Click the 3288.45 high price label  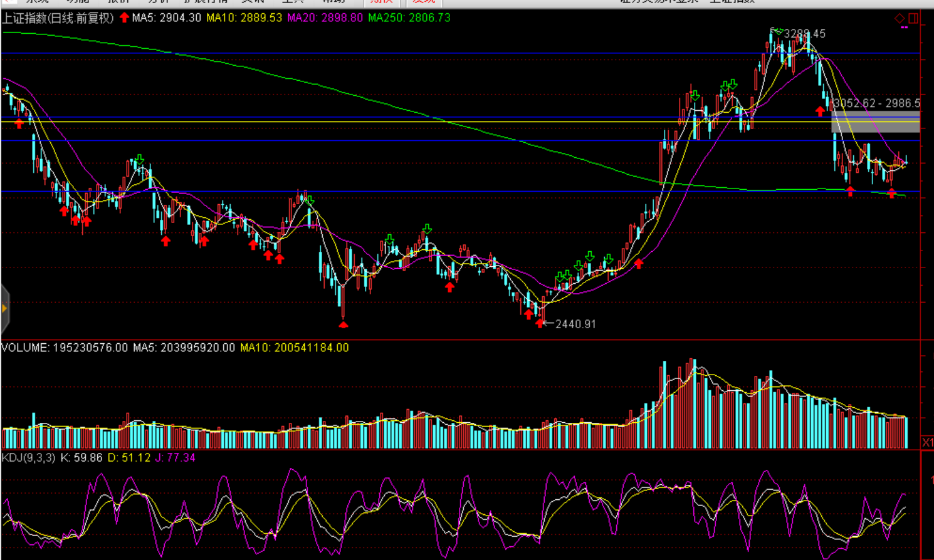pyautogui.click(x=804, y=34)
